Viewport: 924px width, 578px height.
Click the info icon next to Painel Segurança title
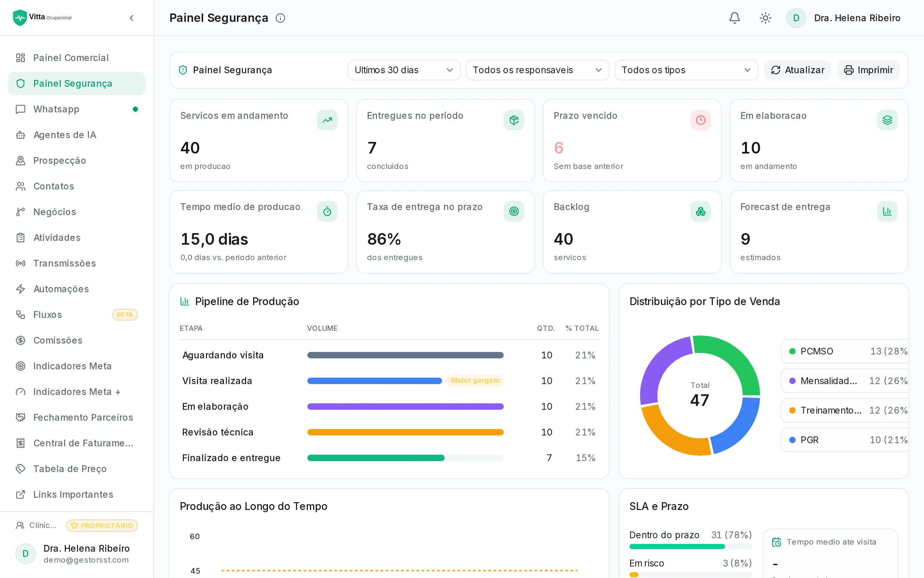point(280,18)
